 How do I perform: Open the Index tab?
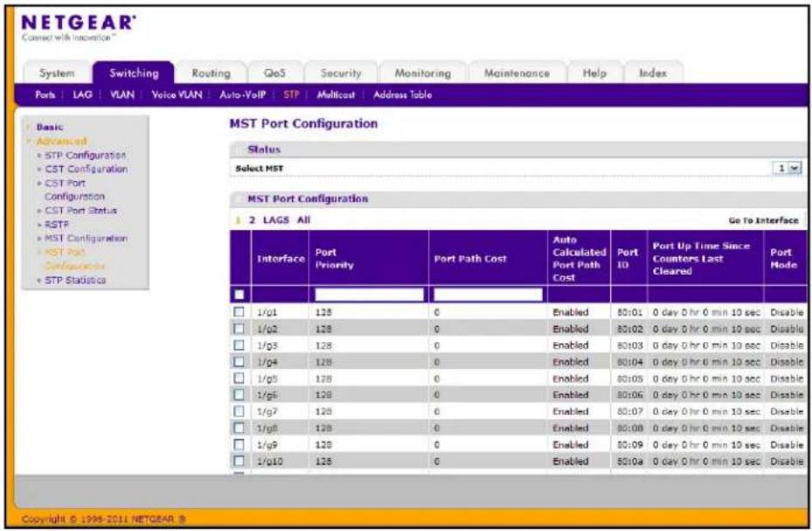tap(653, 73)
